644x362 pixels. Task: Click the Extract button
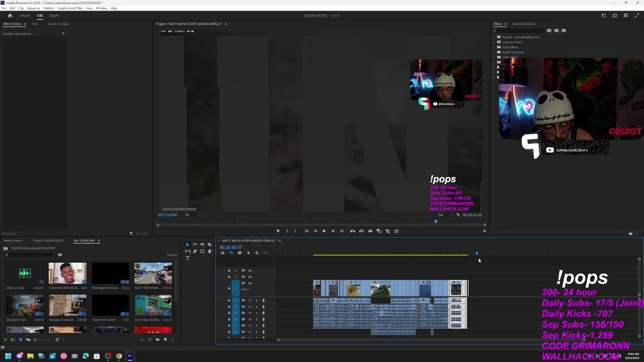coord(361,231)
